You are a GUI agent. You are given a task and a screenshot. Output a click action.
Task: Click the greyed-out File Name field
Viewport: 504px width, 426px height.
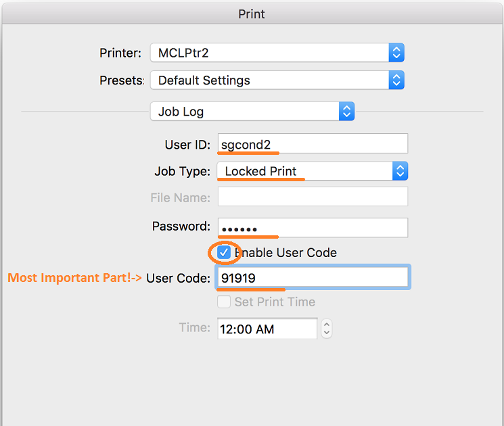point(313,197)
